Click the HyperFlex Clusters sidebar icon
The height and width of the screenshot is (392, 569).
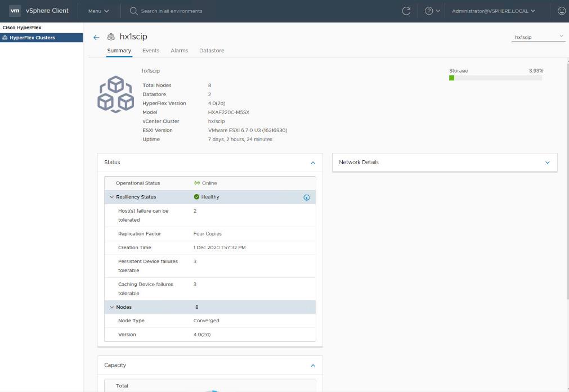[5, 38]
